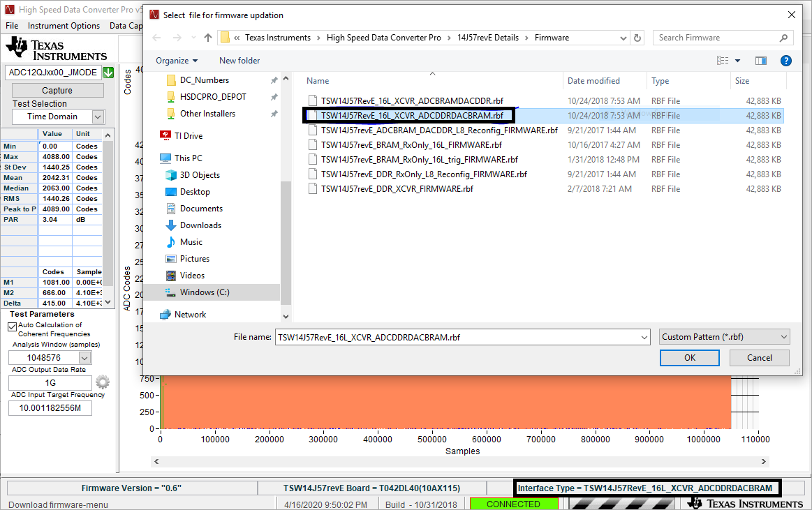Sort files by Date modified column

pyautogui.click(x=593, y=81)
